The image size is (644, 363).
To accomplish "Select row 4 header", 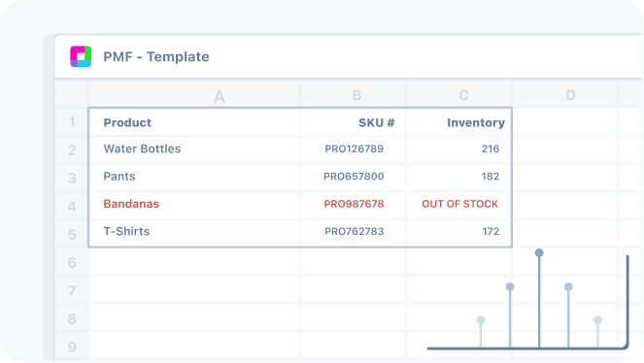I will click(x=72, y=206).
